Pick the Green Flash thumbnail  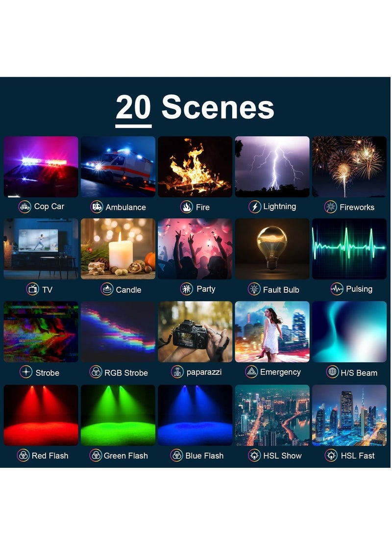[x=118, y=415]
